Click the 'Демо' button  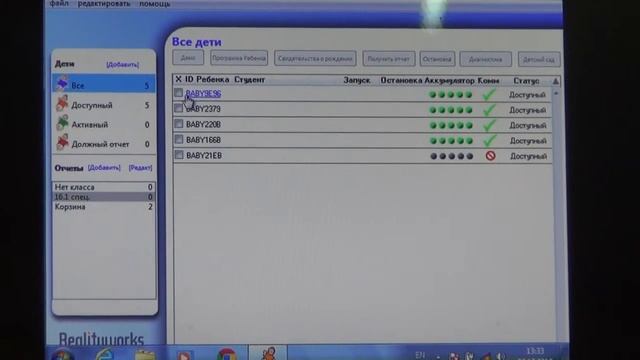click(x=188, y=58)
